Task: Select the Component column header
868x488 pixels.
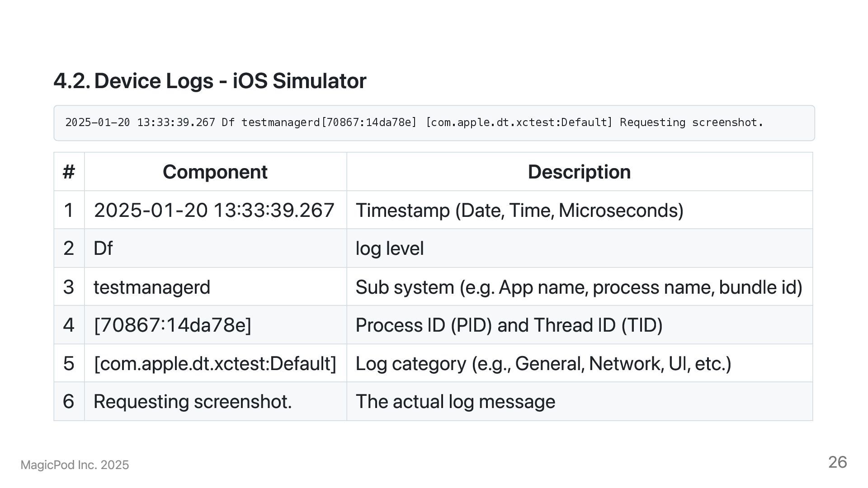Action: point(215,172)
